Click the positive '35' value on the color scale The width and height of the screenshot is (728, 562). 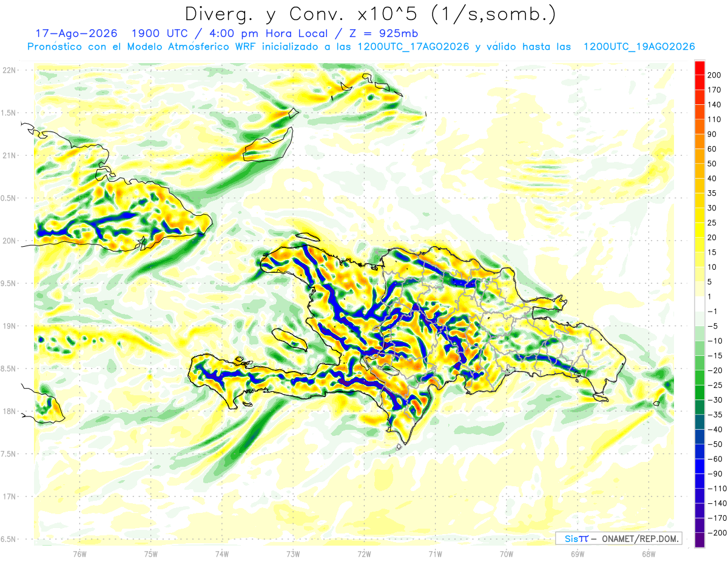(x=713, y=193)
